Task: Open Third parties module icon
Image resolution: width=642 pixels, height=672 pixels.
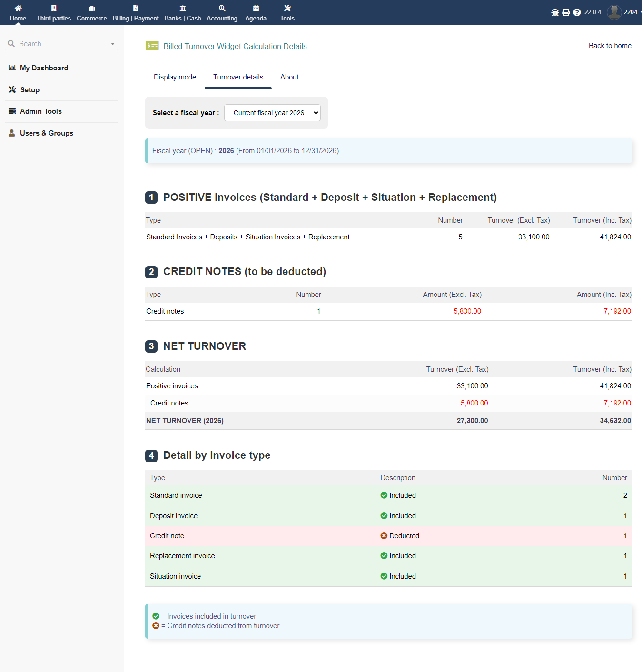Action: click(54, 9)
